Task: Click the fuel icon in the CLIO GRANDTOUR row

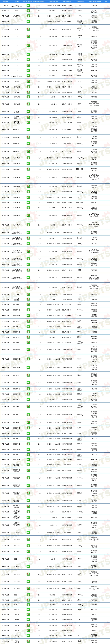Action: coord(28,76)
